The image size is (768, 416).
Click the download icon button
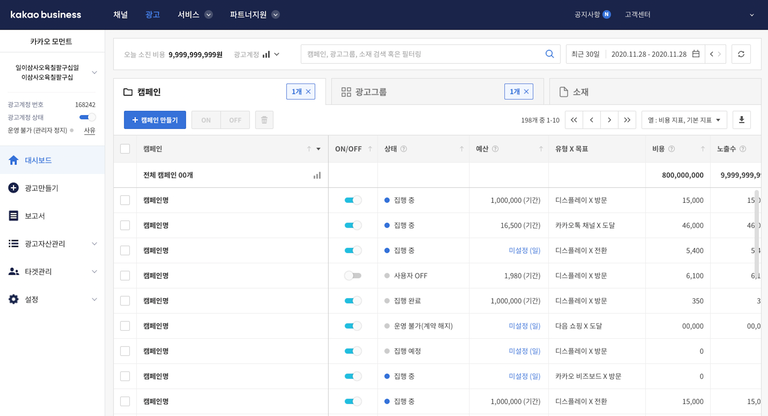(741, 120)
